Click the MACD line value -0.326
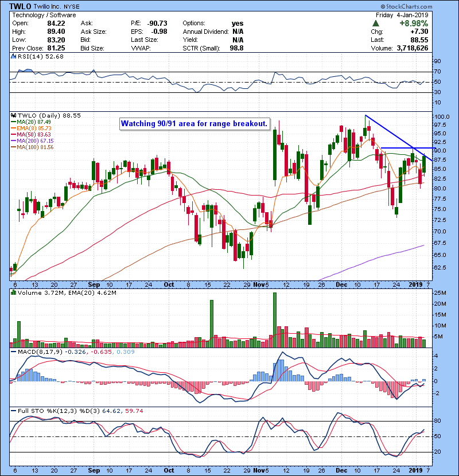Image resolution: width=459 pixels, height=476 pixels. 75,352
